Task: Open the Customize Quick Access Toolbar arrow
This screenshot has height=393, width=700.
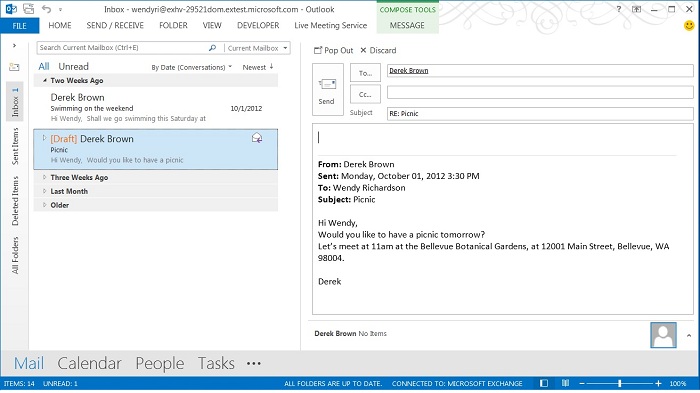Action: click(x=60, y=9)
